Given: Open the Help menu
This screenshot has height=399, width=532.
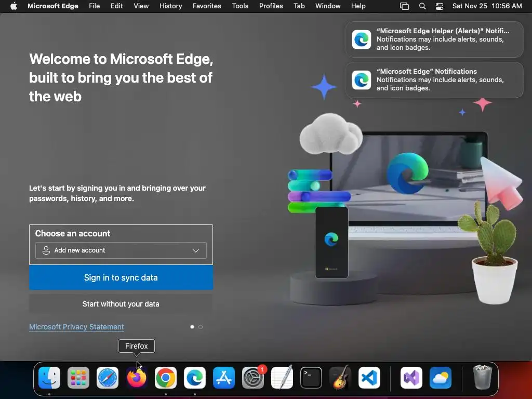Looking at the screenshot, I should click(x=358, y=6).
